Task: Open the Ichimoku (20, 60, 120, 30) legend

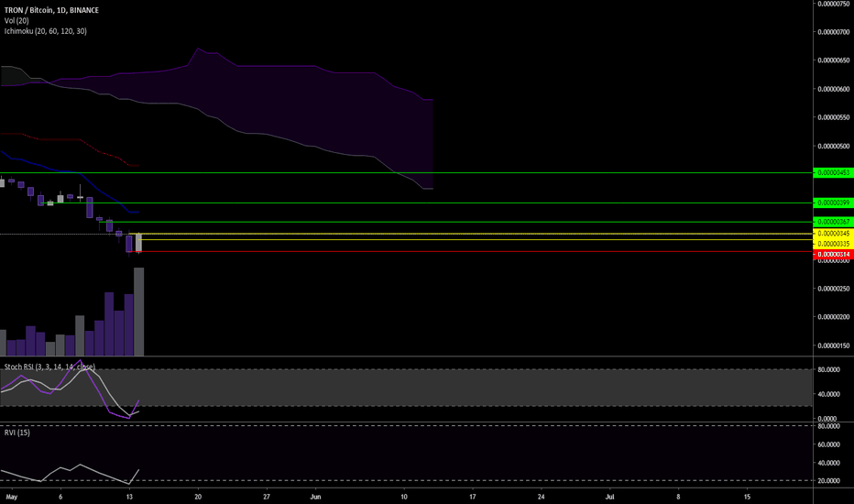Action: (46, 31)
